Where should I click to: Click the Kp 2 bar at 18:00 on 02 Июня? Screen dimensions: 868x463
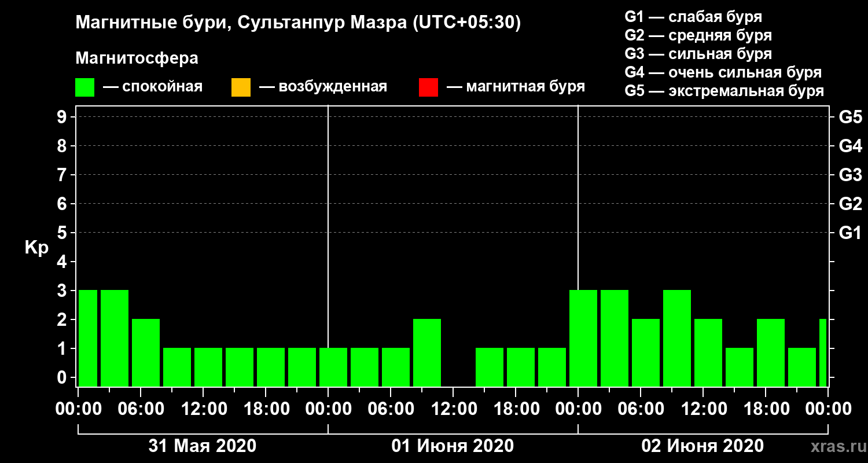click(771, 352)
